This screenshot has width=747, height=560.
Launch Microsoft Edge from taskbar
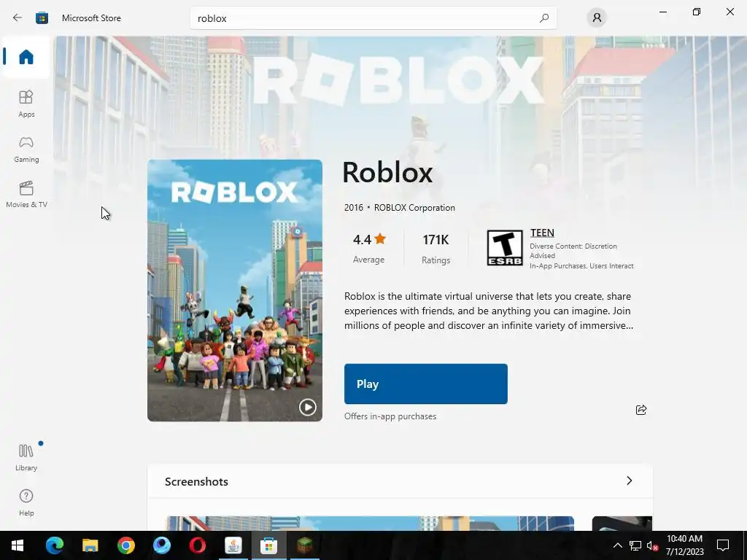(54, 545)
